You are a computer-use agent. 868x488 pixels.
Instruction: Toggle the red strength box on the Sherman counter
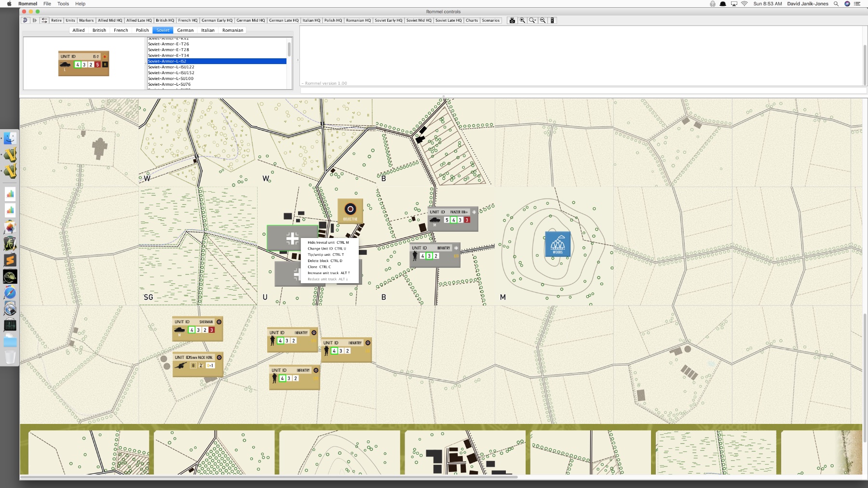(211, 330)
